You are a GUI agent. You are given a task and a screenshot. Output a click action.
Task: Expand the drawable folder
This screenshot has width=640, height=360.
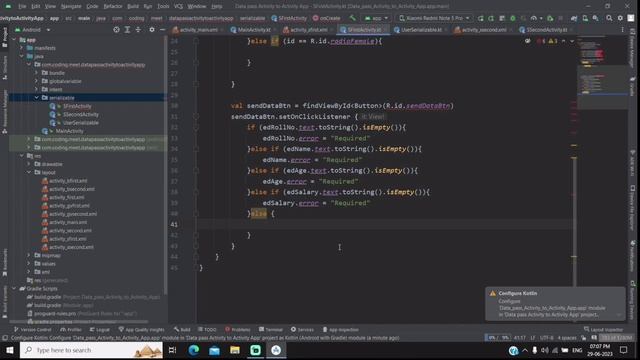[x=29, y=164]
